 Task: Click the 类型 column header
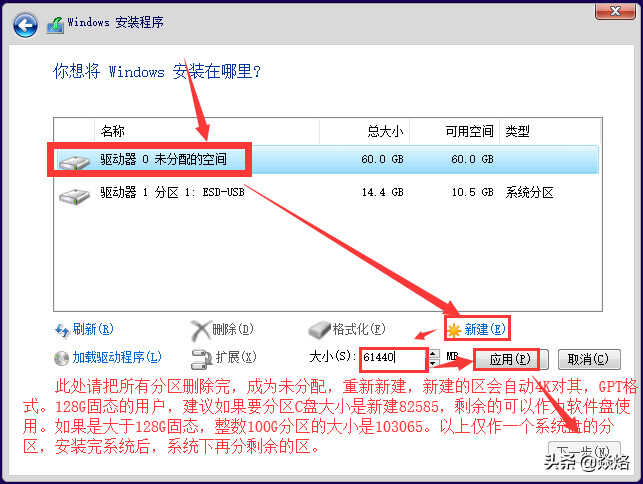(x=551, y=131)
